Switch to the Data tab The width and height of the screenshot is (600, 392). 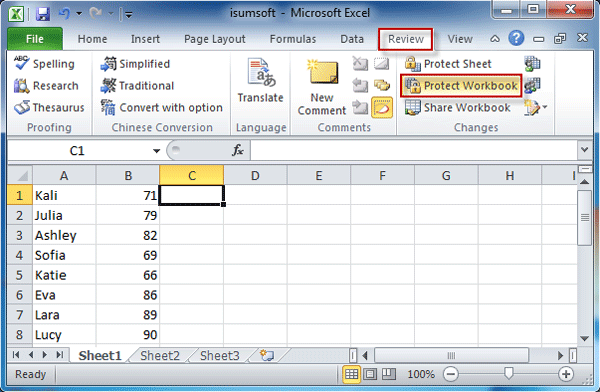coord(352,39)
